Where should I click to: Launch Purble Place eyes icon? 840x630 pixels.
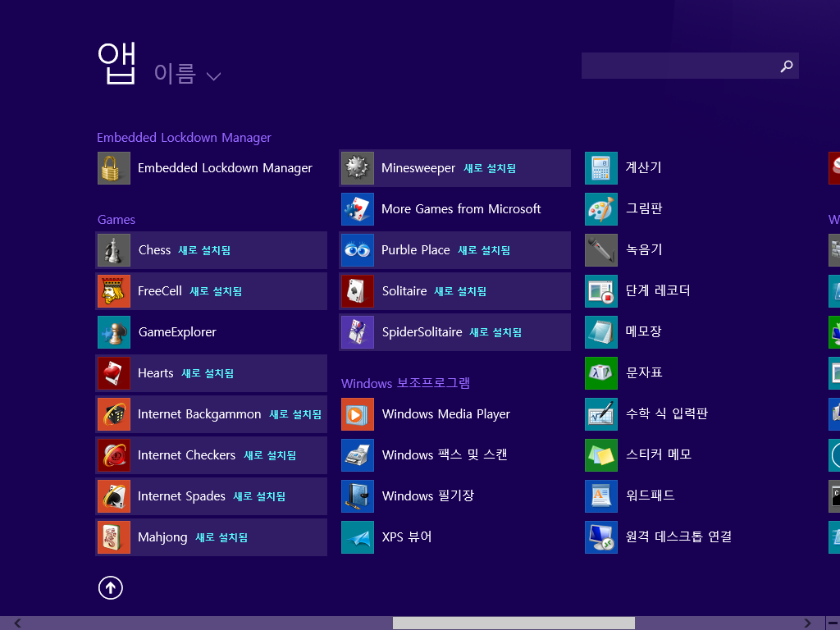358,250
